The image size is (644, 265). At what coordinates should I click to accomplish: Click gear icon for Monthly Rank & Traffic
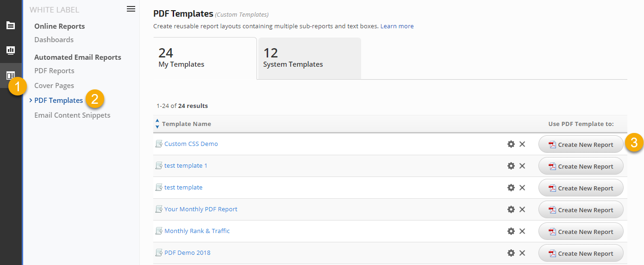tap(511, 231)
